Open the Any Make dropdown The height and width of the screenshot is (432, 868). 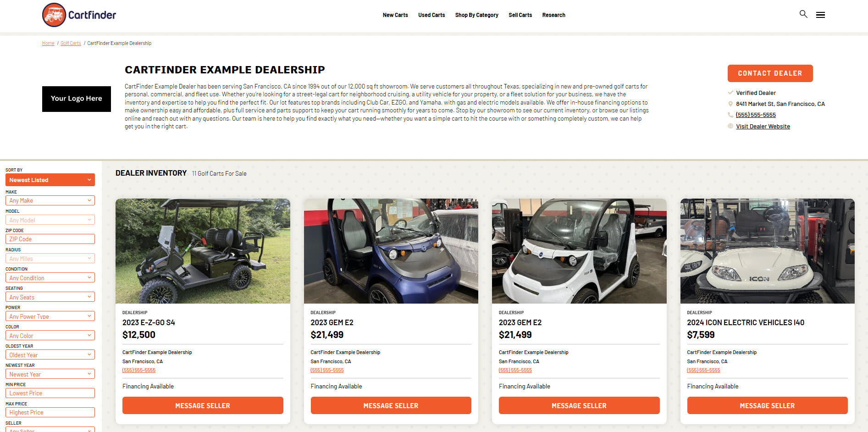pos(50,200)
